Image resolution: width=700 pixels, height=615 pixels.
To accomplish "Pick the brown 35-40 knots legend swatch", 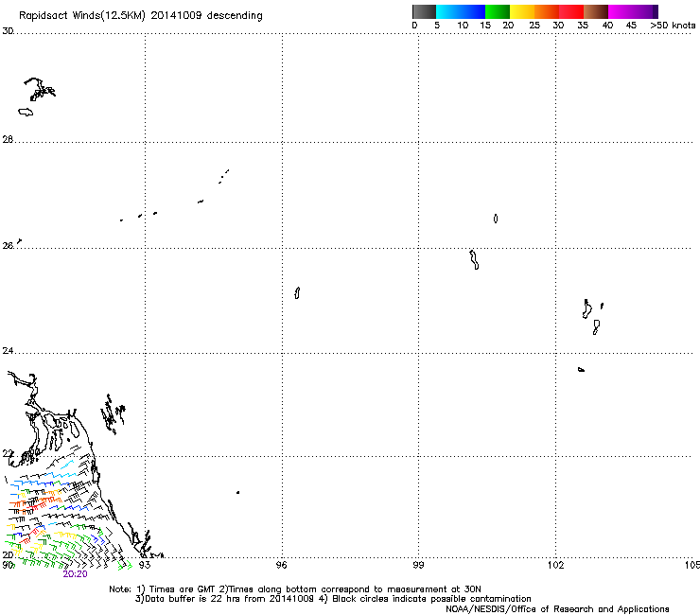I will pyautogui.click(x=596, y=11).
